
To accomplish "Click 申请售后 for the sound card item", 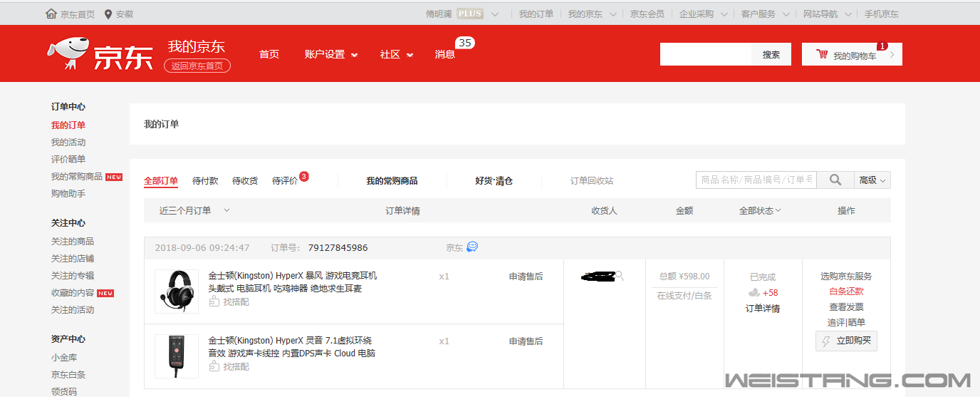I will [x=526, y=341].
